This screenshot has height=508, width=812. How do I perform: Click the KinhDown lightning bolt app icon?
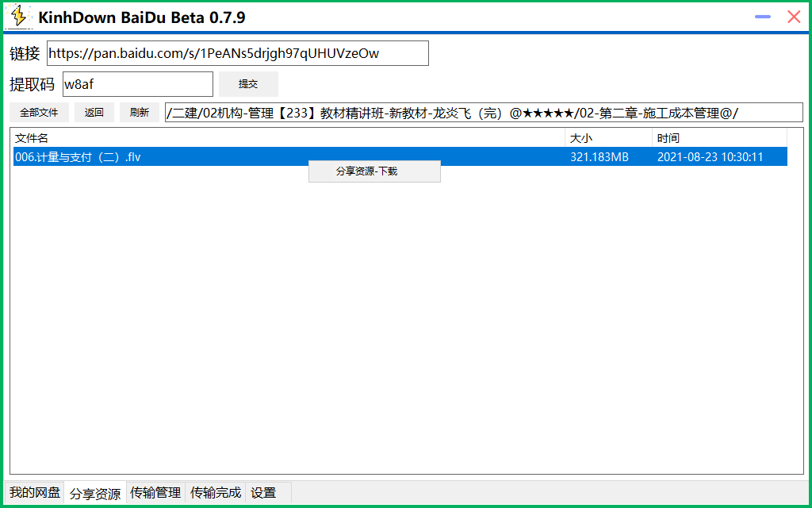click(18, 17)
